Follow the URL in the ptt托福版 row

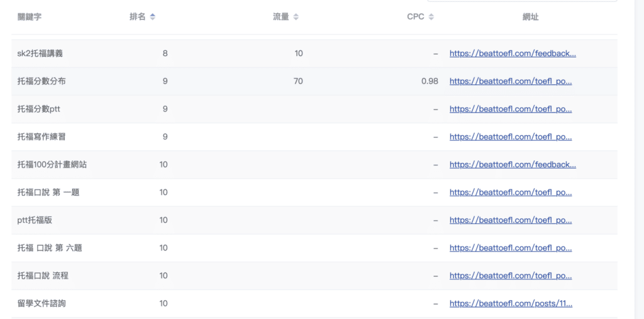point(510,220)
